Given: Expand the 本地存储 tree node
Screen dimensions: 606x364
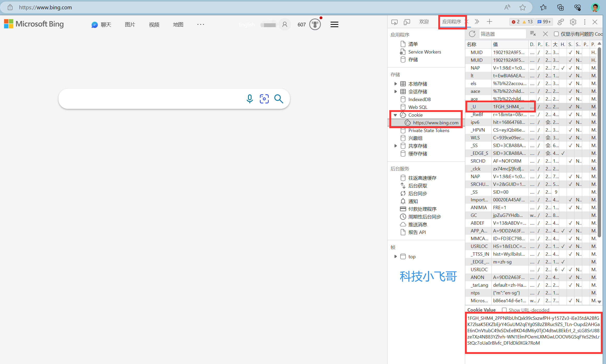Looking at the screenshot, I should click(x=395, y=84).
